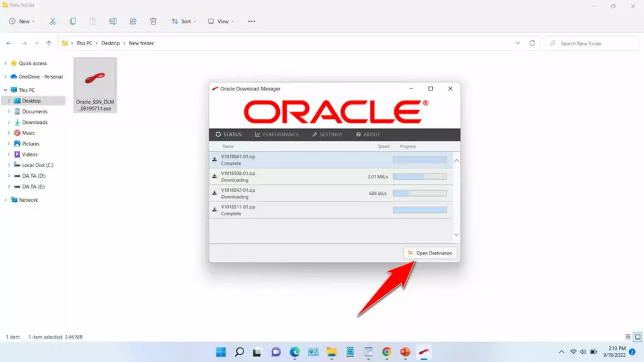Go back with the Explorer back arrow
Image resolution: width=644 pixels, height=362 pixels.
[x=9, y=43]
